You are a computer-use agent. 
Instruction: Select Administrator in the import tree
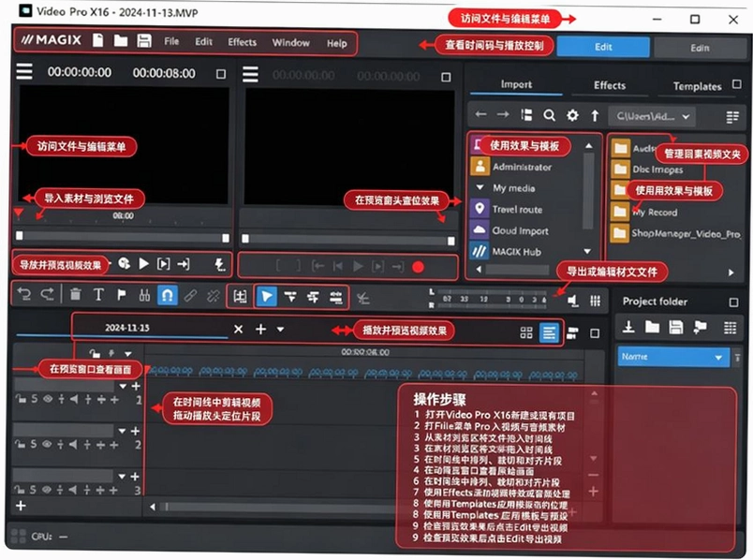(x=522, y=167)
